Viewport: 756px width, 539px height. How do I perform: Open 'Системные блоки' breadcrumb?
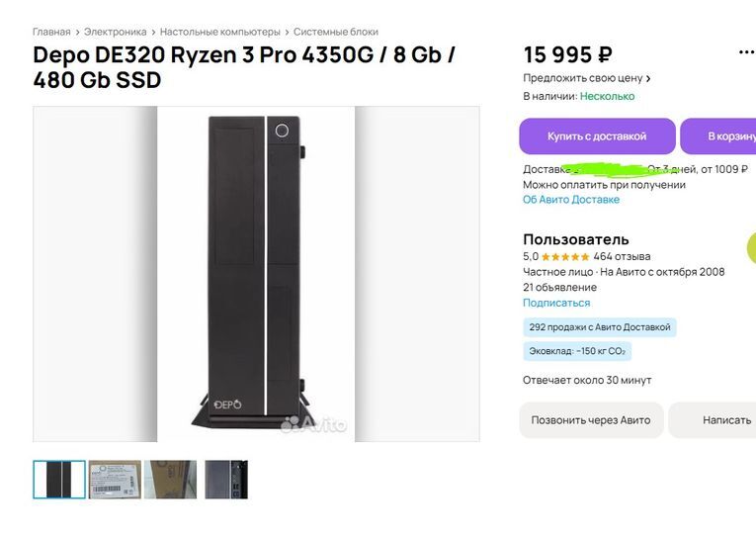(335, 32)
